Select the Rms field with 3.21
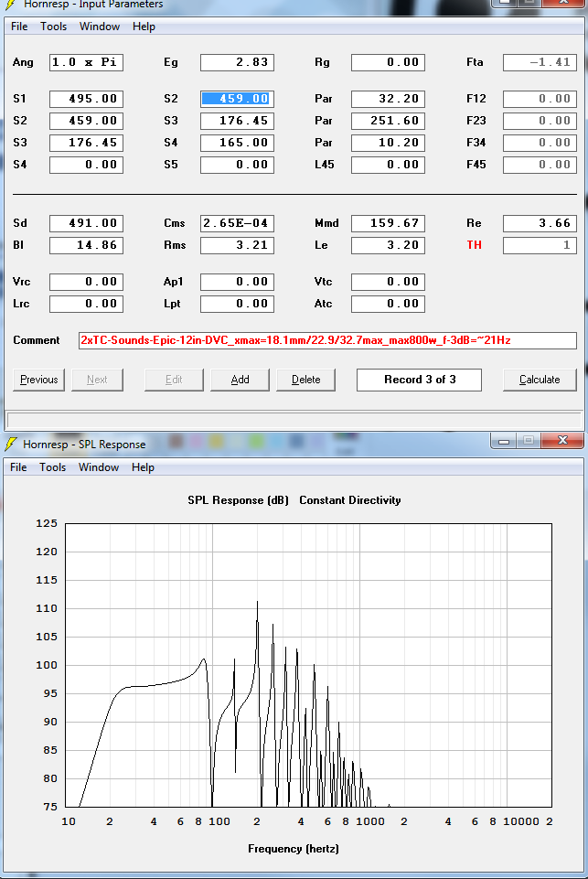 237,245
